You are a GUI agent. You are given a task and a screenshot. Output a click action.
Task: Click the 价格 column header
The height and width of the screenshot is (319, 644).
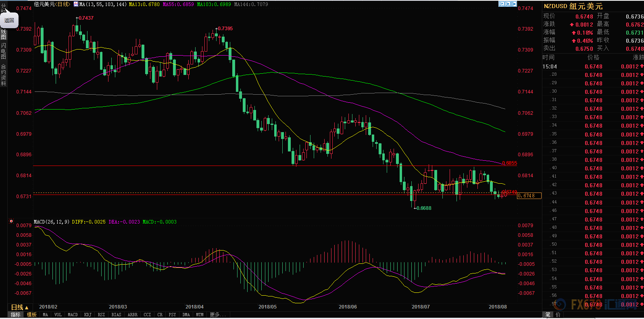pos(594,58)
